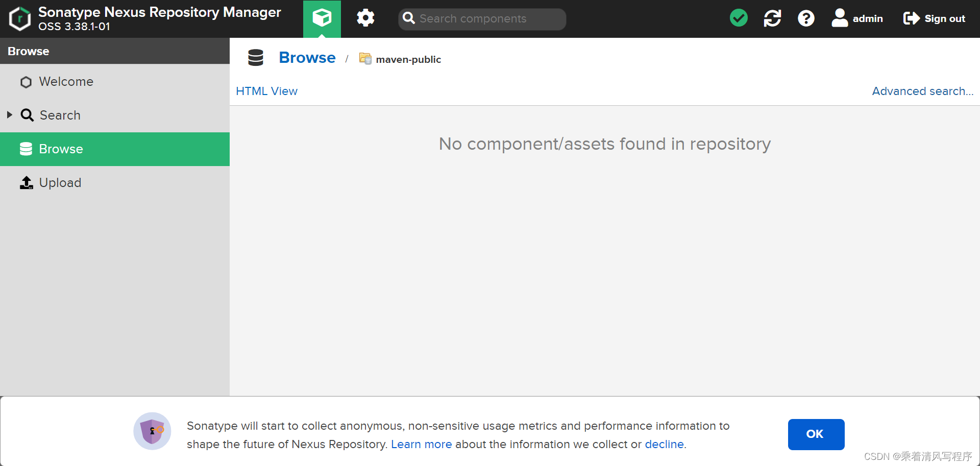Click the Nexus hexagon logo
This screenshot has width=980, height=466.
[x=20, y=19]
